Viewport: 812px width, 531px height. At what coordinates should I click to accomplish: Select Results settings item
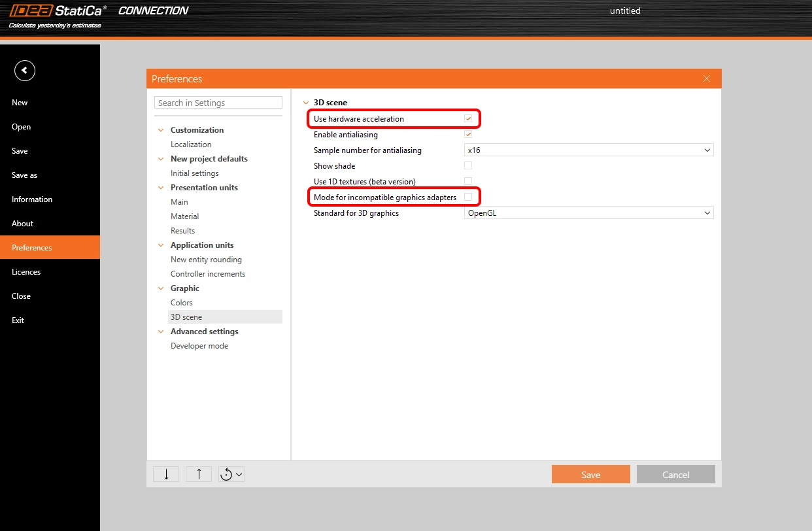183,231
